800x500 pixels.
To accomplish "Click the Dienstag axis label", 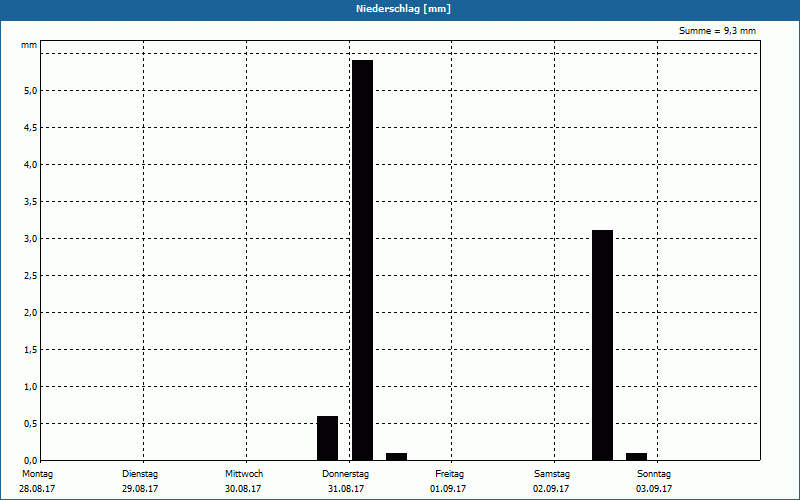I will (140, 474).
